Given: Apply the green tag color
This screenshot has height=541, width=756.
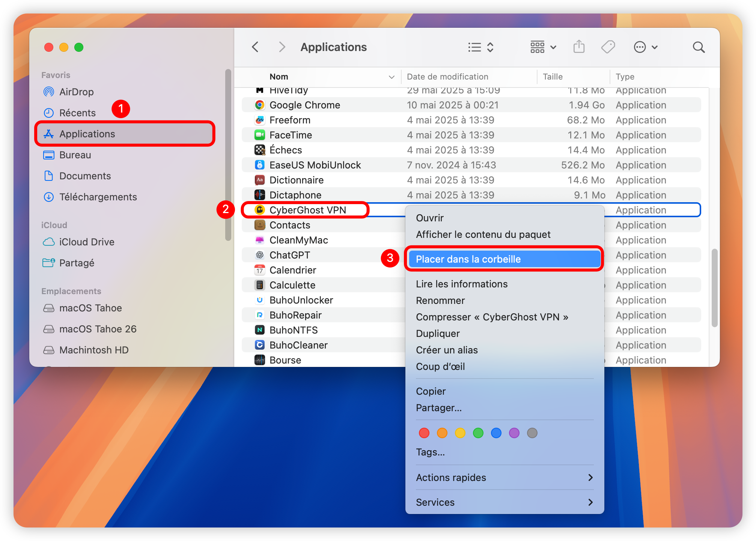Looking at the screenshot, I should 478,433.
